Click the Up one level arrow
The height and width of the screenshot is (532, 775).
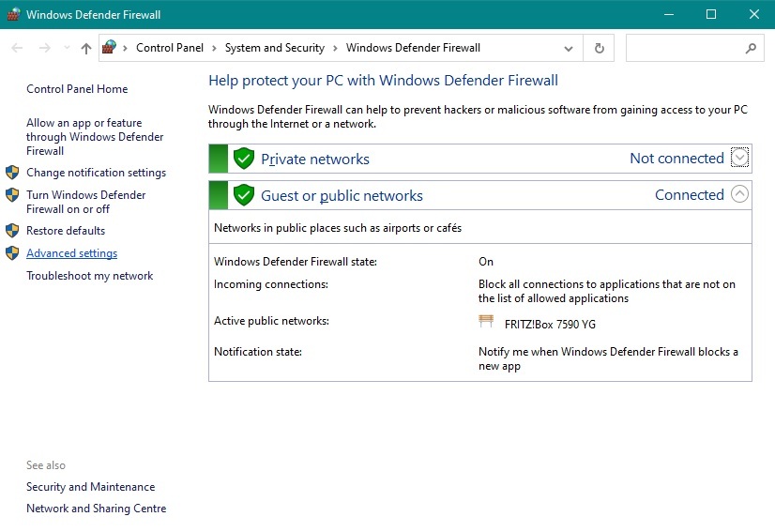(x=86, y=48)
